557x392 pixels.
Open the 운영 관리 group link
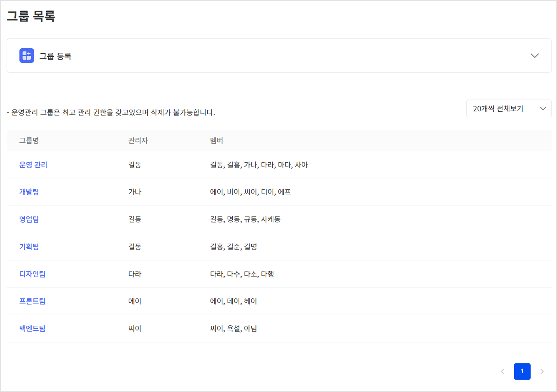pyautogui.click(x=33, y=165)
